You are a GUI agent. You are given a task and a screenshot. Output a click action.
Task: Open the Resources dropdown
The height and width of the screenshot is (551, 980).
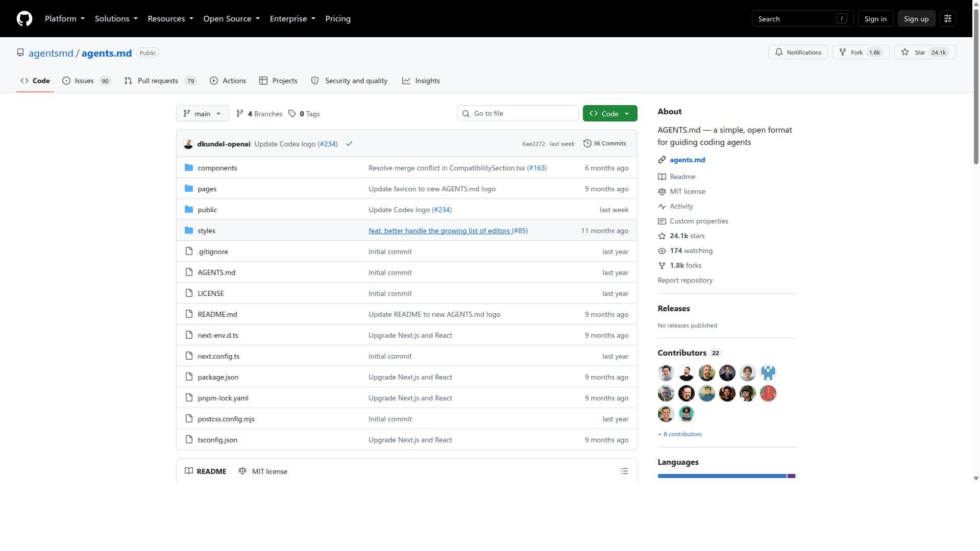pos(170,19)
